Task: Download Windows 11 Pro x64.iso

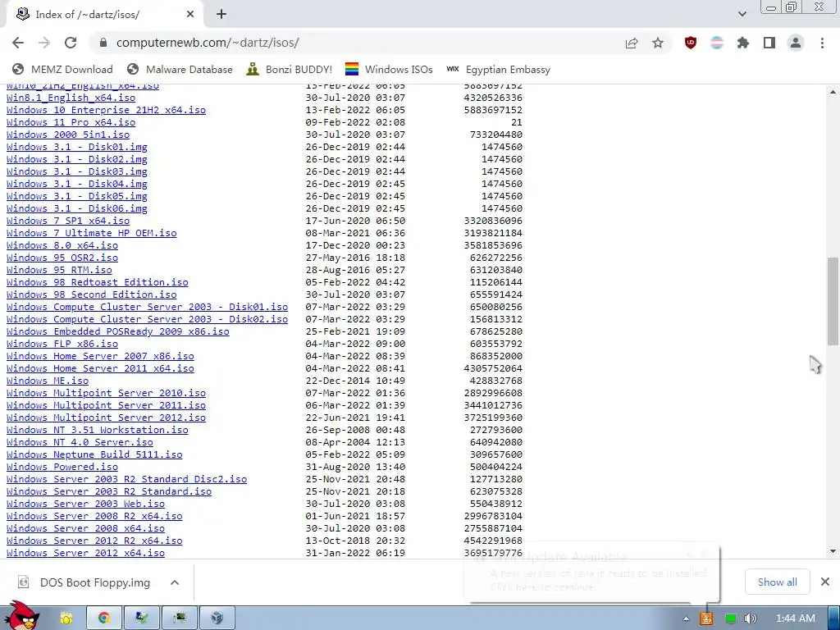Action: [71, 122]
